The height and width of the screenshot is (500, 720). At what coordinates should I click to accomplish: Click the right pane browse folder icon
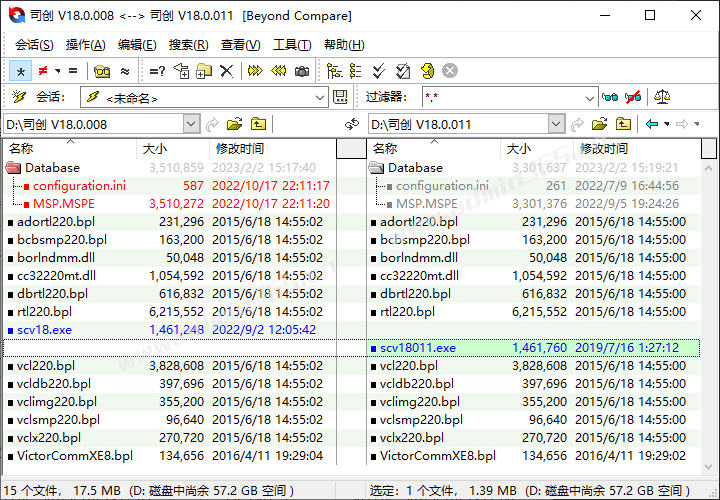click(599, 124)
